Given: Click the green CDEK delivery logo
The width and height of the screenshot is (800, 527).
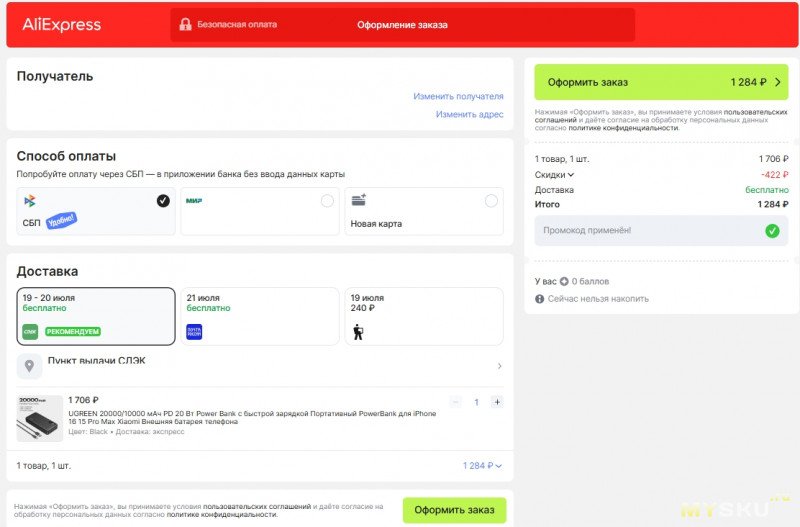Looking at the screenshot, I should coord(30,332).
